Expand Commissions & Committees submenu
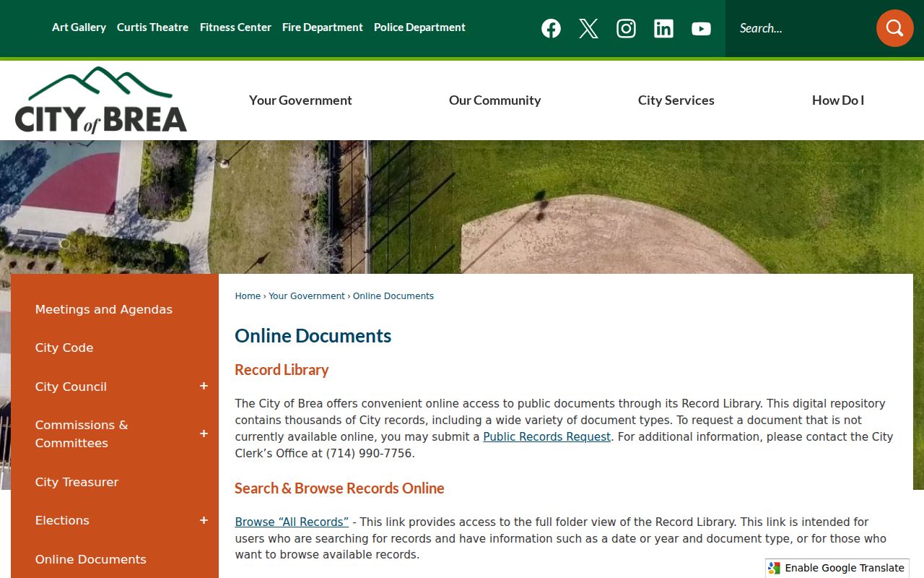 coord(204,433)
